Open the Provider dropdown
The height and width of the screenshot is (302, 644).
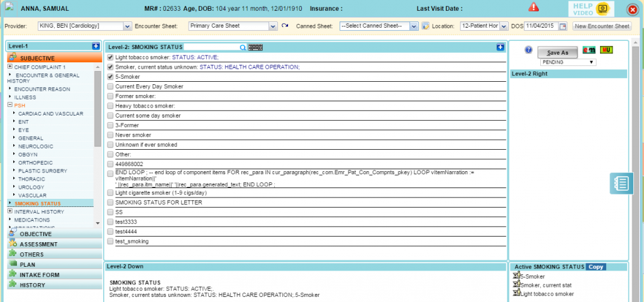coord(85,26)
